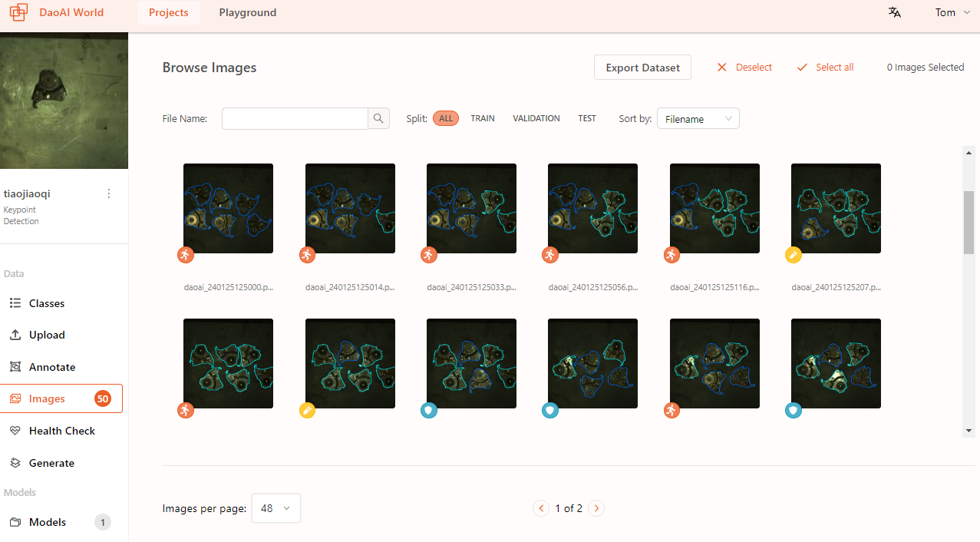980x542 pixels.
Task: Click the Keypoint Detection project type label
Action: [x=21, y=216]
